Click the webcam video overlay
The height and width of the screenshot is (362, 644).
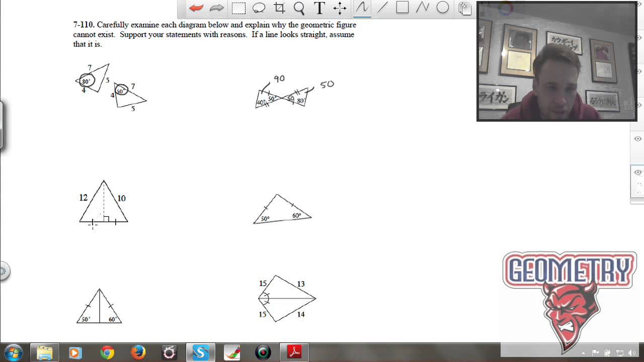[557, 62]
